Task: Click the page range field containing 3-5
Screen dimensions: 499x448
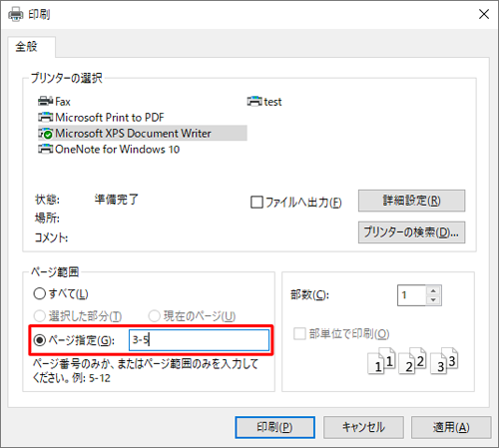Action: click(199, 340)
